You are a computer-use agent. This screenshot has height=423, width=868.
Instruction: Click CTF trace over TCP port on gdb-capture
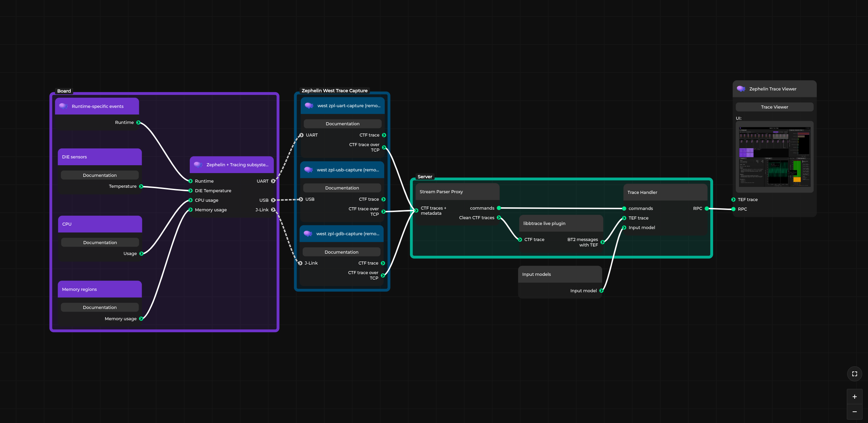tap(383, 276)
